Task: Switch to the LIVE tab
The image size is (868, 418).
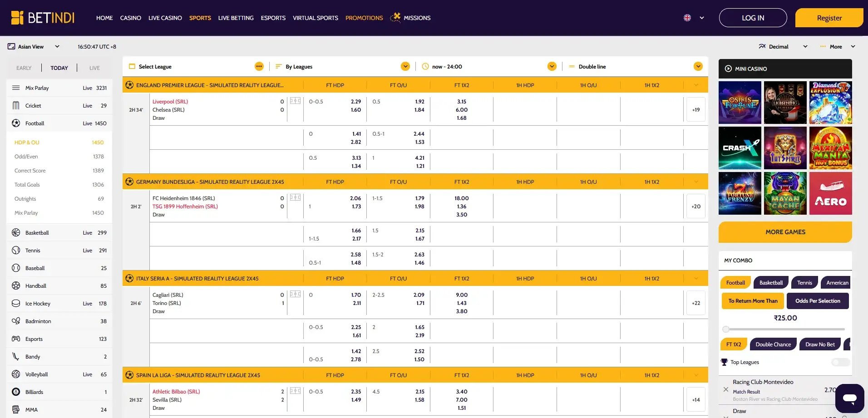Action: (94, 68)
